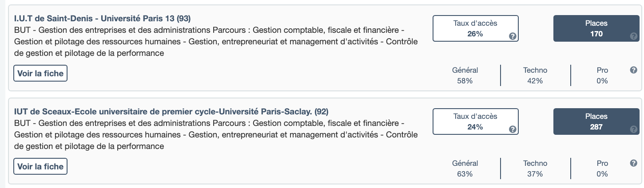Select the Taux d'accès 24% box
Image resolution: width=644 pixels, height=188 pixels.
pos(475,121)
